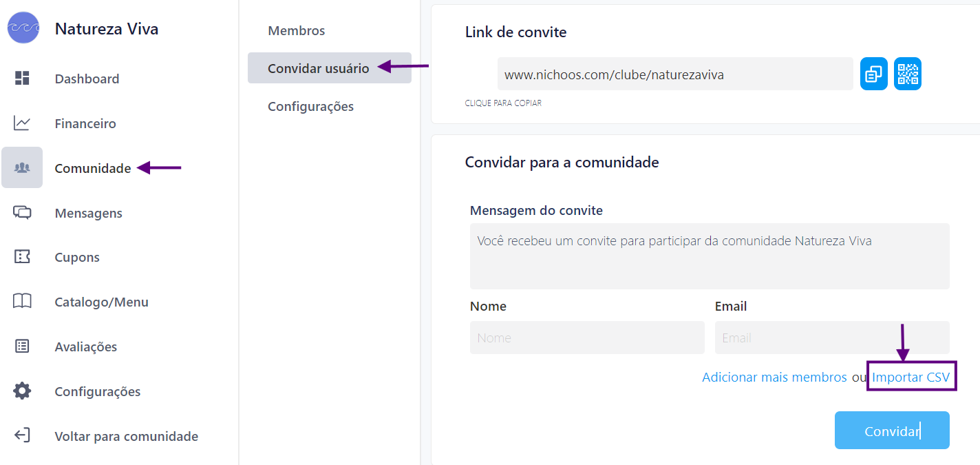
Task: Click the invite link URL field
Action: click(x=675, y=74)
